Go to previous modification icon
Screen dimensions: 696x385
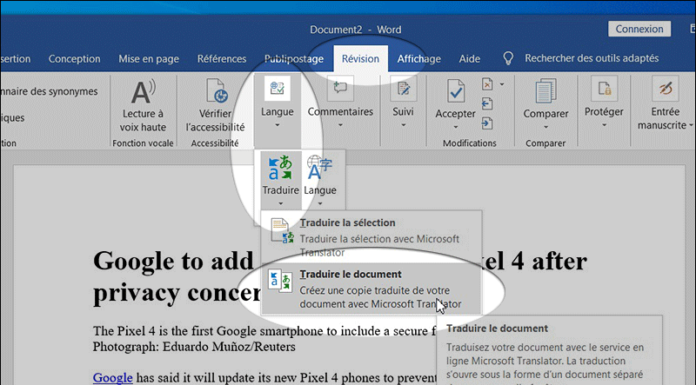[x=487, y=104]
